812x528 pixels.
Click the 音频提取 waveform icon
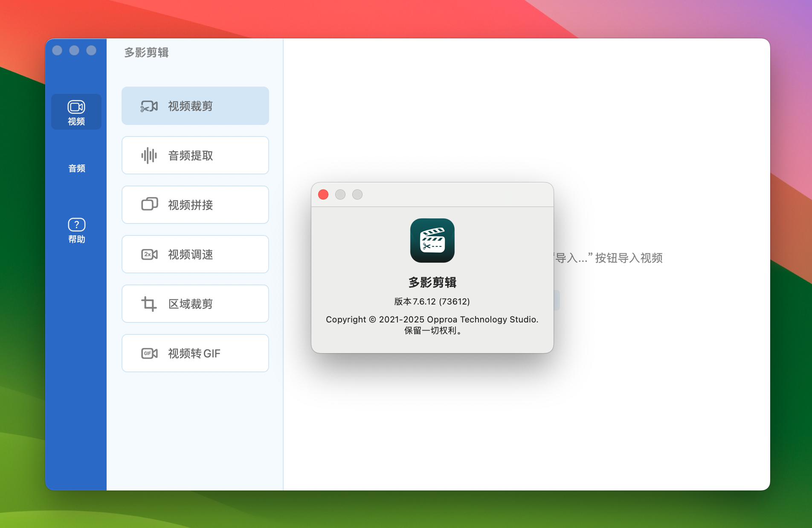tap(149, 156)
